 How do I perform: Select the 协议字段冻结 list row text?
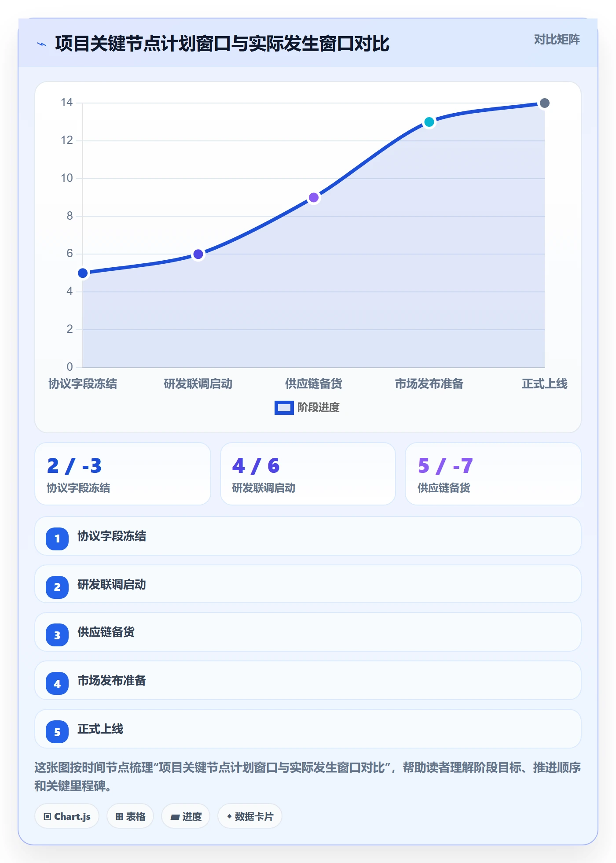coord(112,536)
